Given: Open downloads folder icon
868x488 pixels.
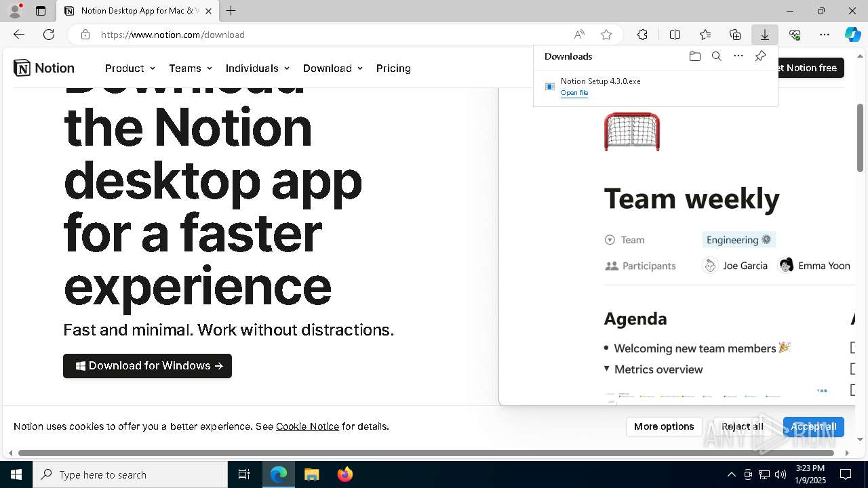Looking at the screenshot, I should coord(694,56).
